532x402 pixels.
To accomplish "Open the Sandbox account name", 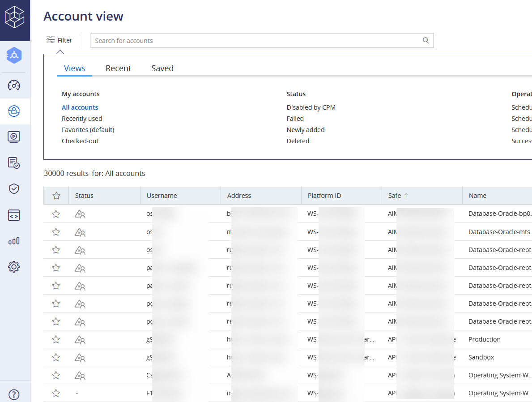I will [481, 357].
